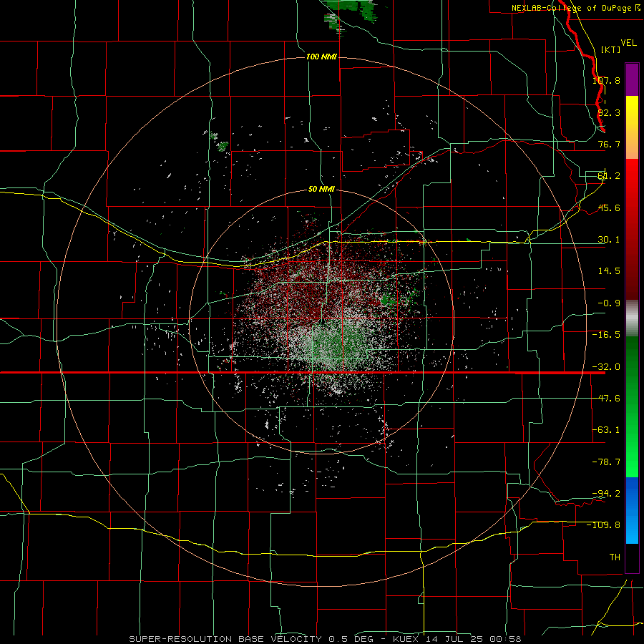Click the [KT] units label
Image resolution: width=644 pixels, height=644 pixels.
click(611, 49)
